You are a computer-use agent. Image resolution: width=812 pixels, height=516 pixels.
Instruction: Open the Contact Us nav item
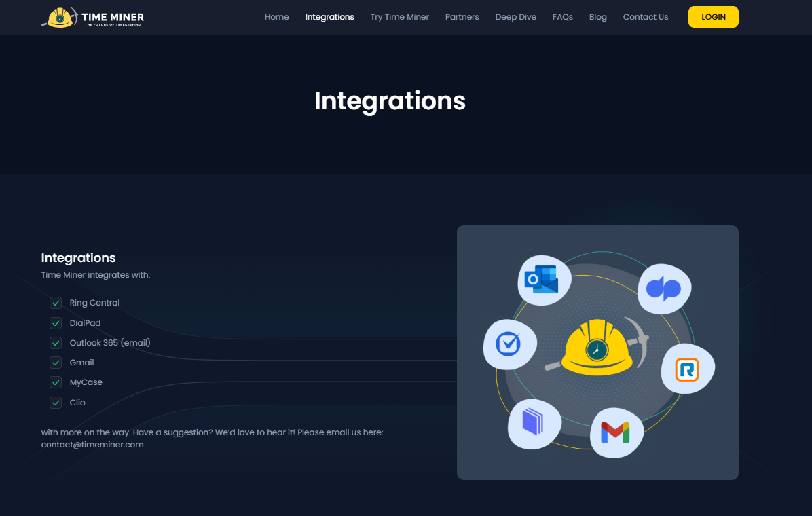(645, 17)
